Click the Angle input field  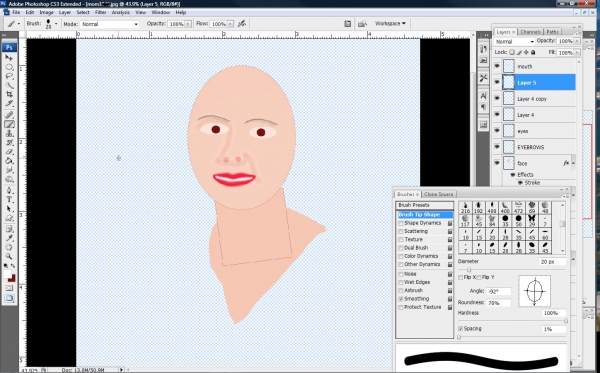[499, 292]
